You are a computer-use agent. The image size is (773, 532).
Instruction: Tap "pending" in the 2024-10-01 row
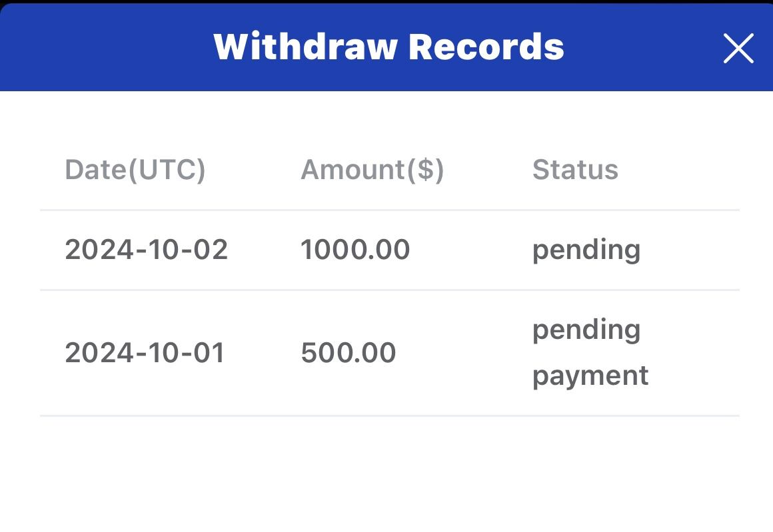pyautogui.click(x=586, y=330)
